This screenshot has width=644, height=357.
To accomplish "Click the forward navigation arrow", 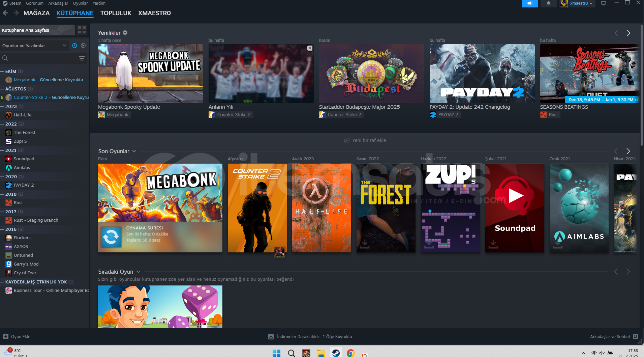I will (16, 13).
